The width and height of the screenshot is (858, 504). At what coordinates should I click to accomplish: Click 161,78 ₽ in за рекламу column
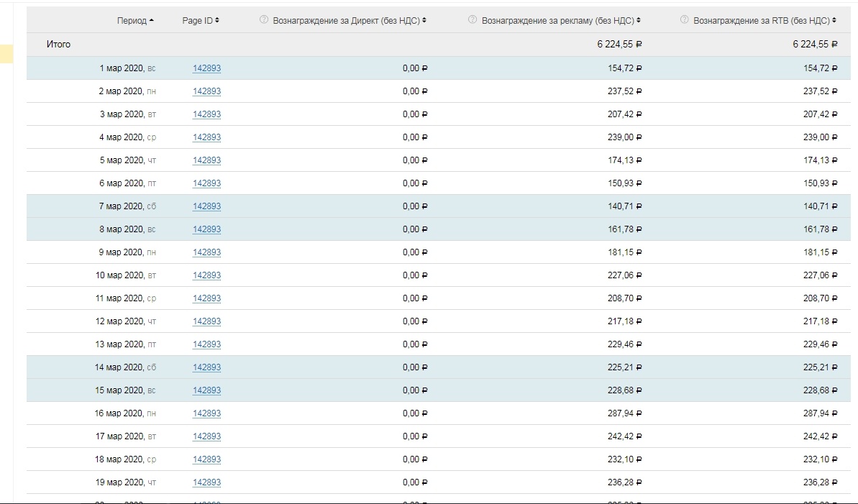(x=624, y=229)
